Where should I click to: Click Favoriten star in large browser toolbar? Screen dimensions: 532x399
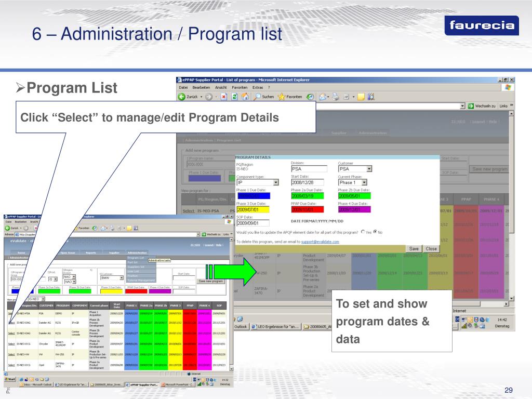[x=282, y=97]
